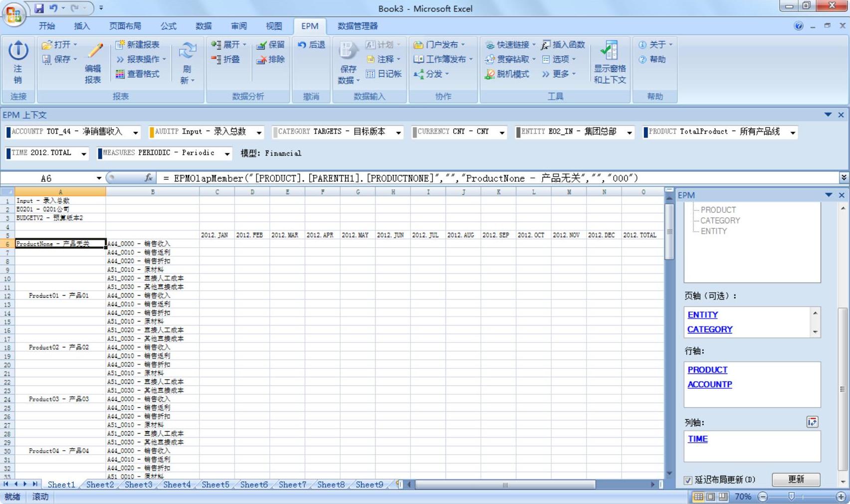Click TIME link in column axis

[697, 439]
